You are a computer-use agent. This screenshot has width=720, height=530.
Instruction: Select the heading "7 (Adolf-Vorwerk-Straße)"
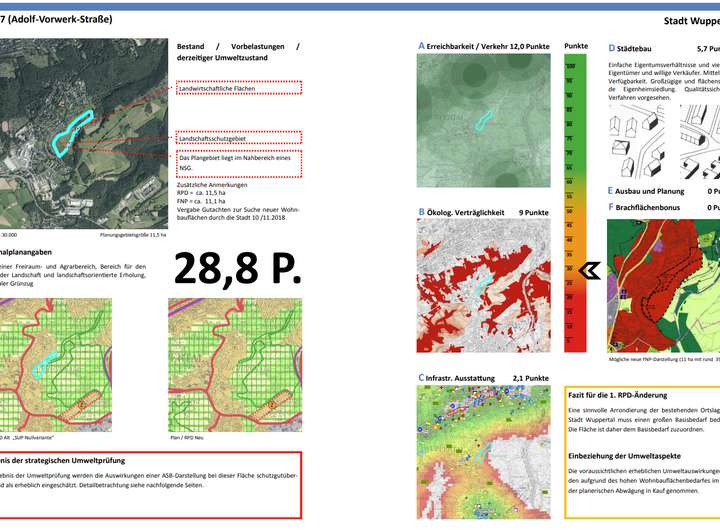coord(56,19)
